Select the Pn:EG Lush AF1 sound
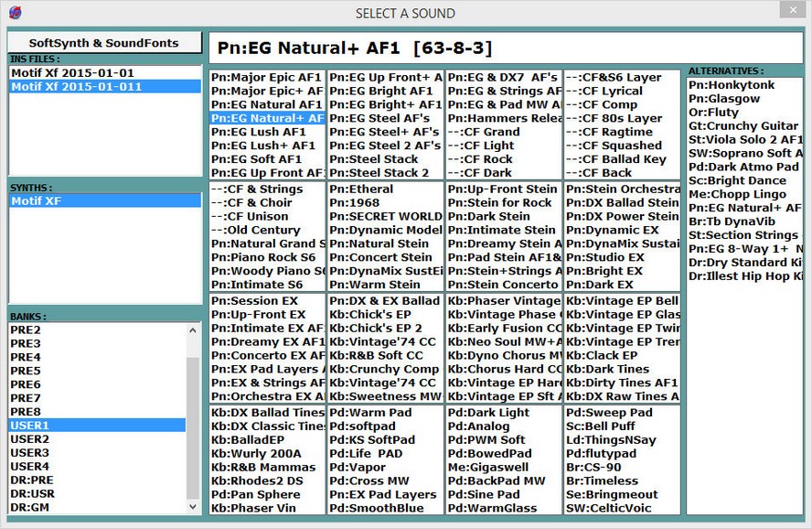This screenshot has height=529, width=812. pos(259,132)
